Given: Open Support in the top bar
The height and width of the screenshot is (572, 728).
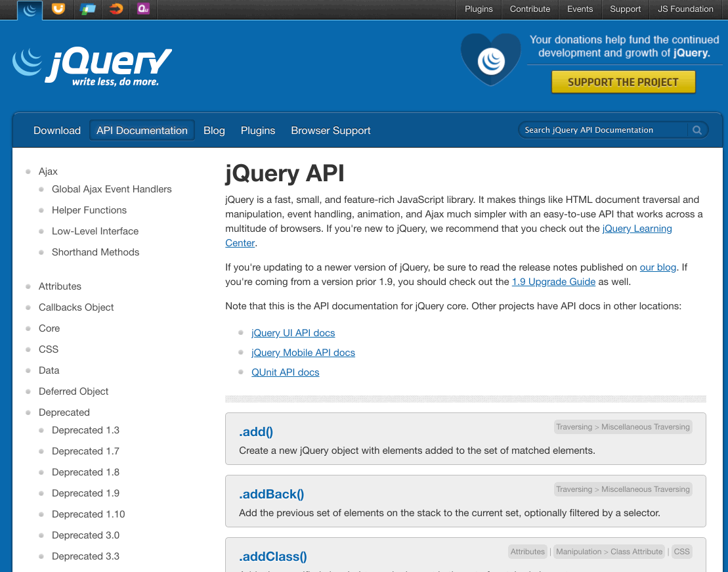Looking at the screenshot, I should (x=625, y=9).
